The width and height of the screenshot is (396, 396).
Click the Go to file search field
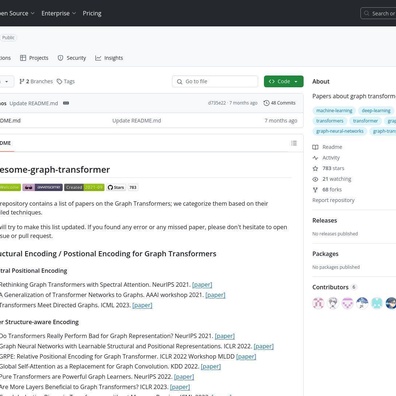click(x=215, y=81)
